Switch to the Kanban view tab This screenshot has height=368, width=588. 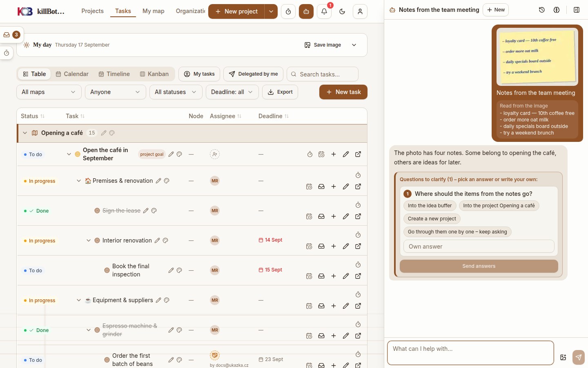coord(154,74)
